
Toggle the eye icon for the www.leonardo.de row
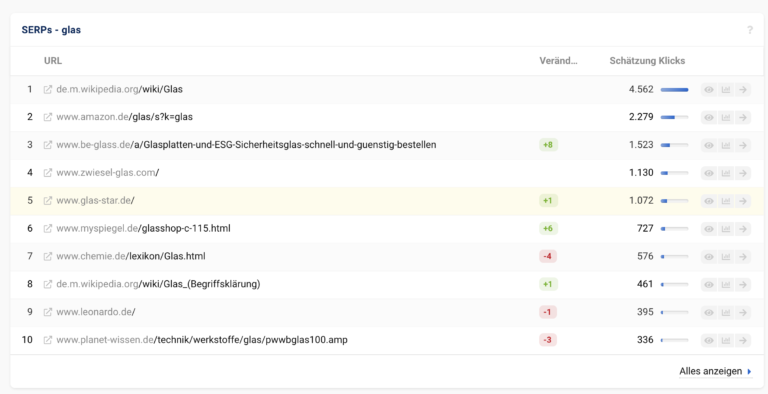[x=709, y=312]
